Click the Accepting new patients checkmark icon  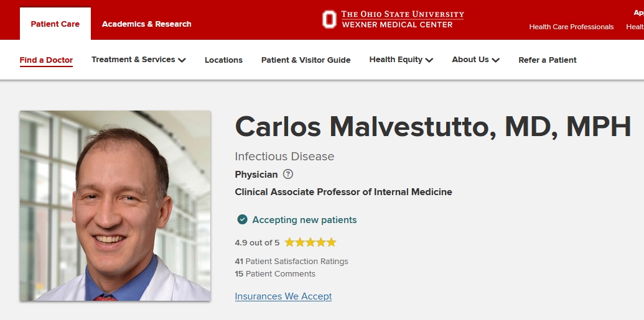(242, 219)
